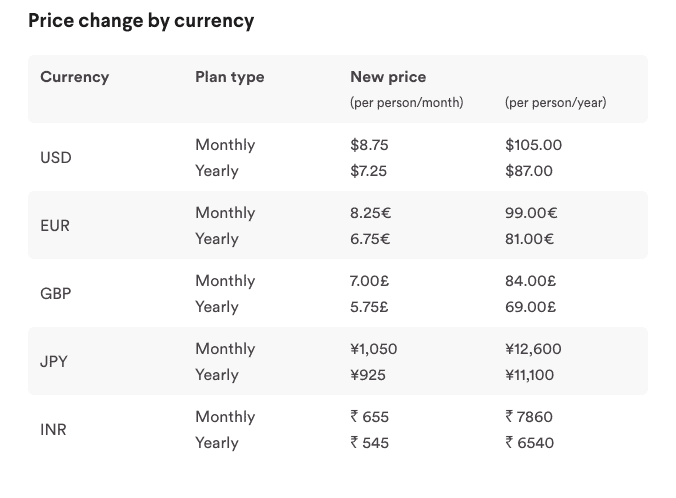Click the per person/year subheader
Image resolution: width=676 pixels, height=498 pixels.
click(555, 102)
